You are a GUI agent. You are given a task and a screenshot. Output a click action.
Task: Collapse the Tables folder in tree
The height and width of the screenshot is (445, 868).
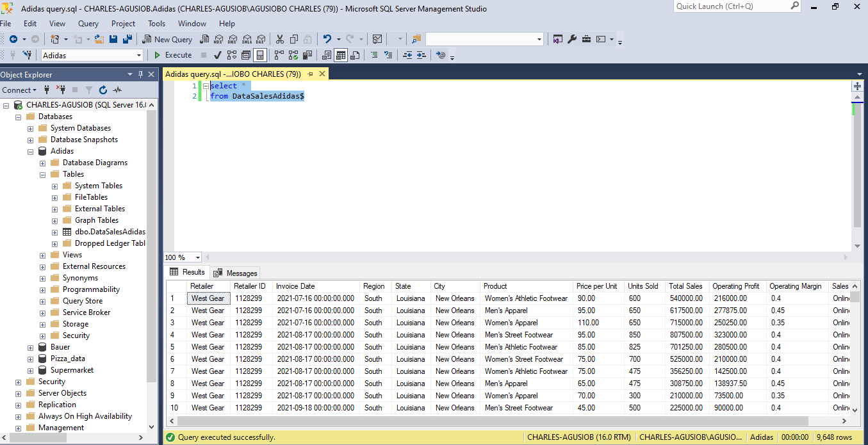43,174
